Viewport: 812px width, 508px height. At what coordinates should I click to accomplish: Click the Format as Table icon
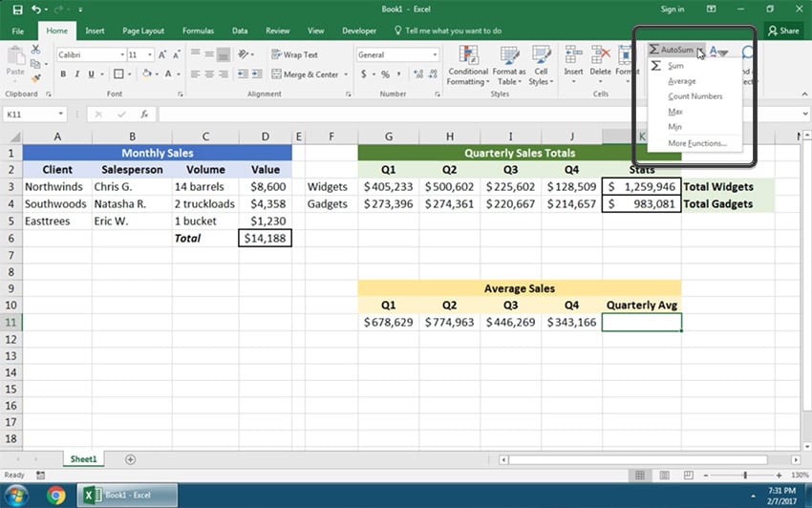coord(509,56)
